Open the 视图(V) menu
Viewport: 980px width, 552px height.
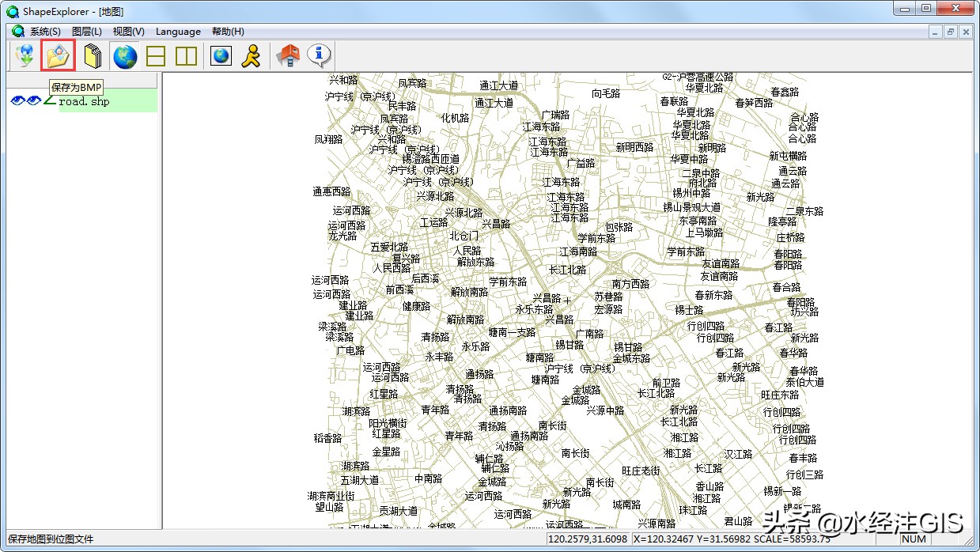127,32
